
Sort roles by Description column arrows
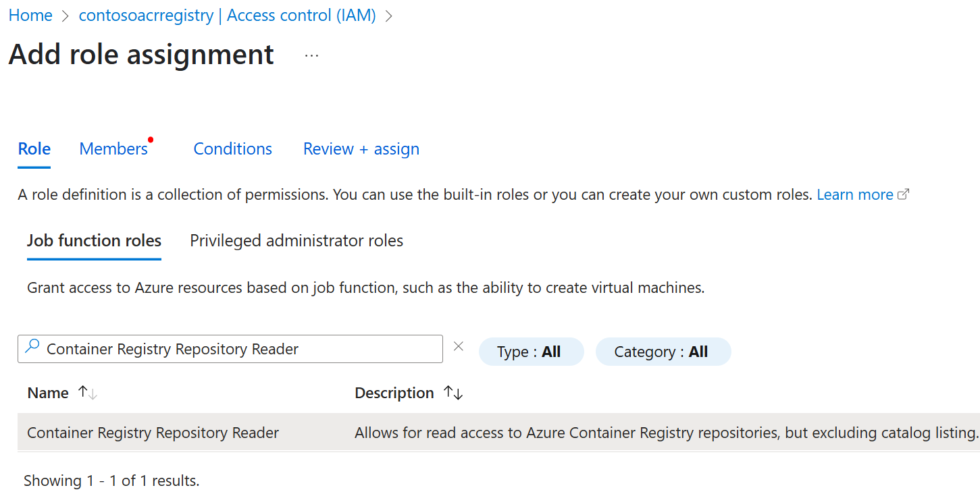click(453, 393)
